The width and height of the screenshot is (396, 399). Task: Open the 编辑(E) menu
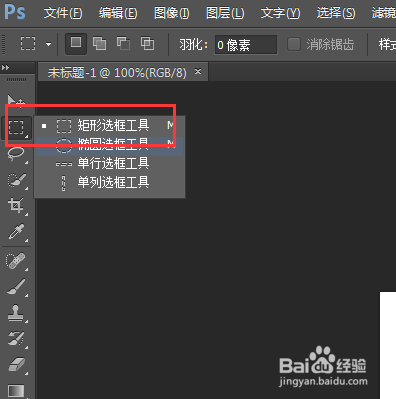tap(118, 13)
